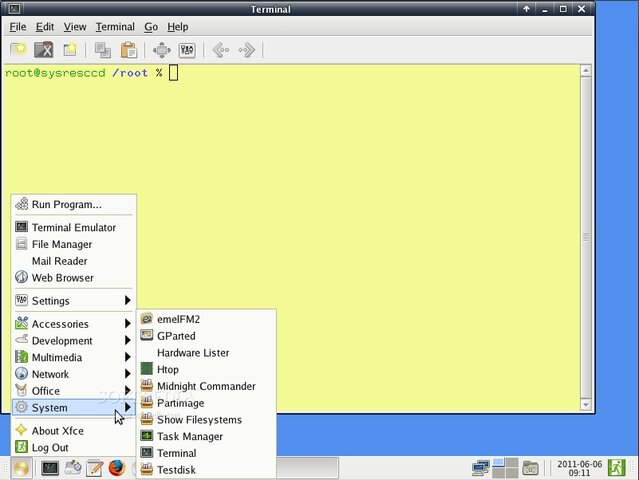Expand the Development submenu
Viewport: 639px width, 480px height.
coord(74,341)
